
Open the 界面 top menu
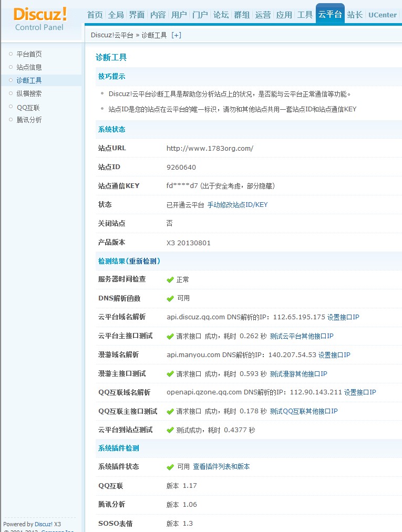[x=137, y=15]
